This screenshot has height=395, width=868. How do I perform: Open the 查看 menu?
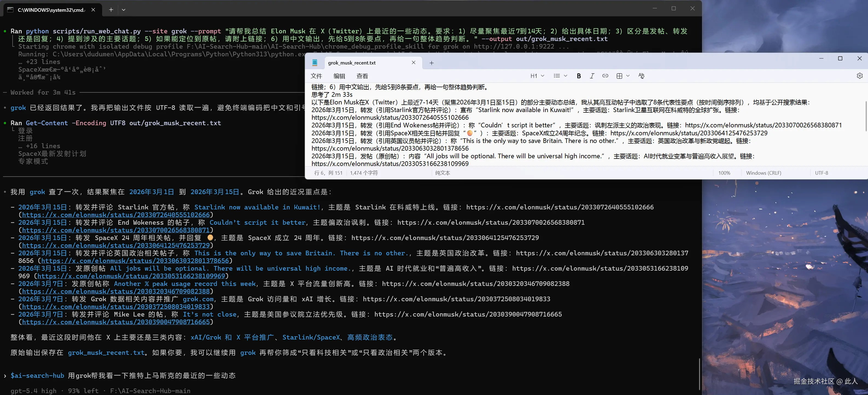click(362, 76)
